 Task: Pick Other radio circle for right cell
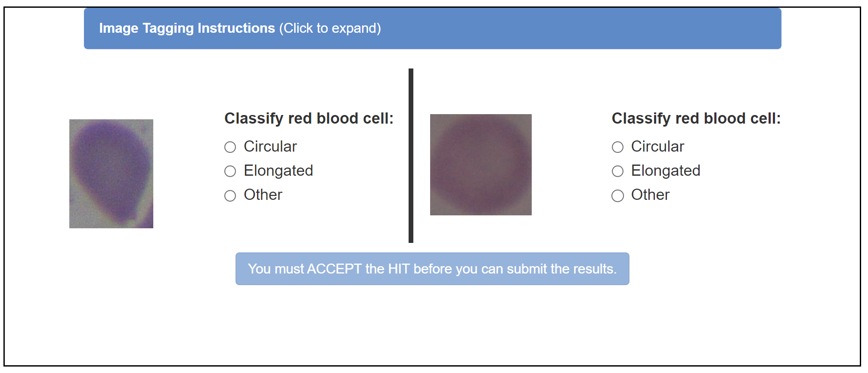click(618, 196)
